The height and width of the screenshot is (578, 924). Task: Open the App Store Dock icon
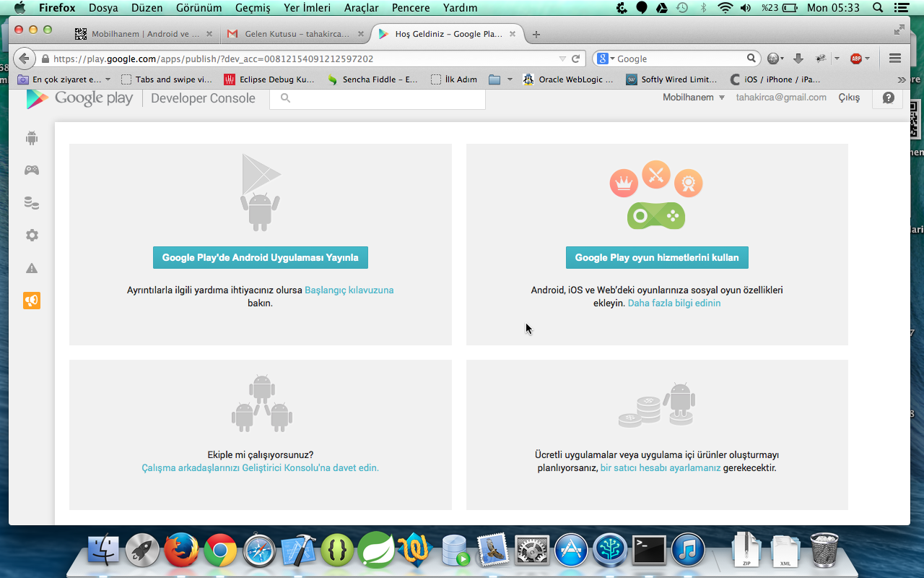click(571, 551)
